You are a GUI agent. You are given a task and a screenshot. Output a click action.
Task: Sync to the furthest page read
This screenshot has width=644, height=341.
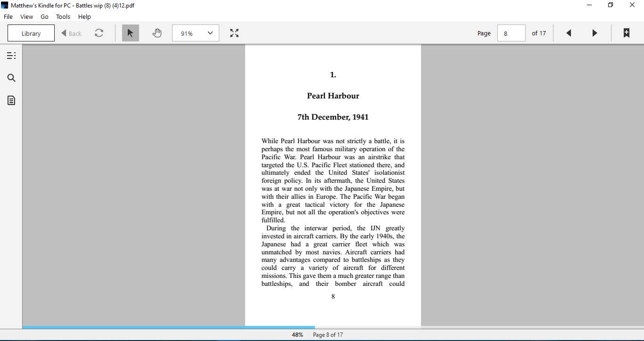[x=99, y=33]
